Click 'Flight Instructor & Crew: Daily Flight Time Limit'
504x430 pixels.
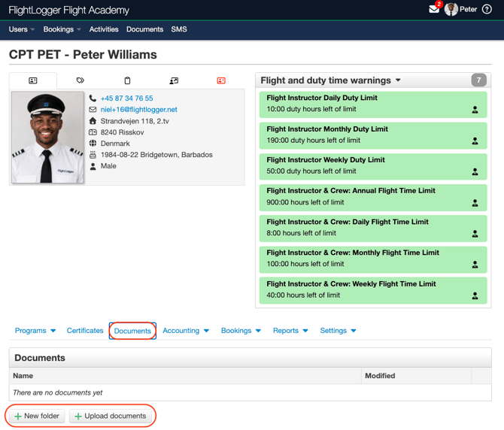pos(347,222)
